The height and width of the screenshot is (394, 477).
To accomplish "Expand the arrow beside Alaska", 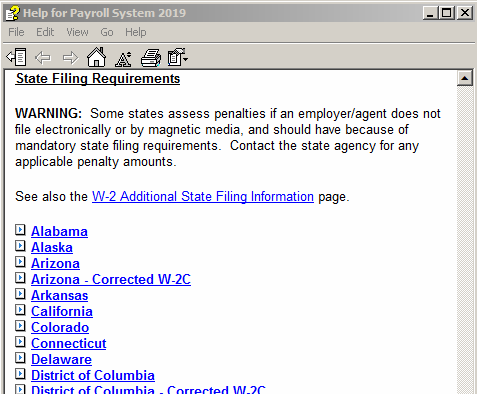I will pos(20,246).
